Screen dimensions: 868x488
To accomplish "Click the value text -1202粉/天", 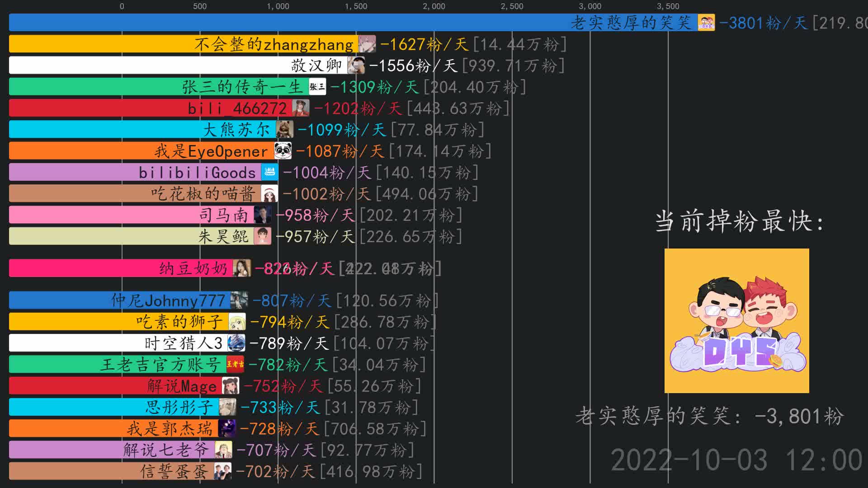I will point(358,108).
